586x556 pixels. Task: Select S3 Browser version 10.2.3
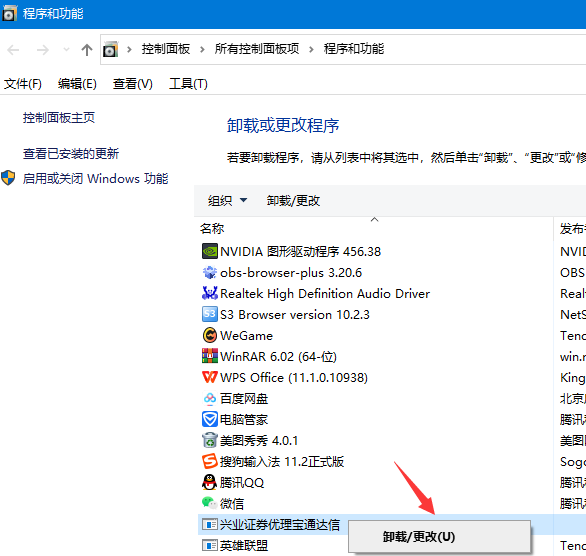(295, 314)
